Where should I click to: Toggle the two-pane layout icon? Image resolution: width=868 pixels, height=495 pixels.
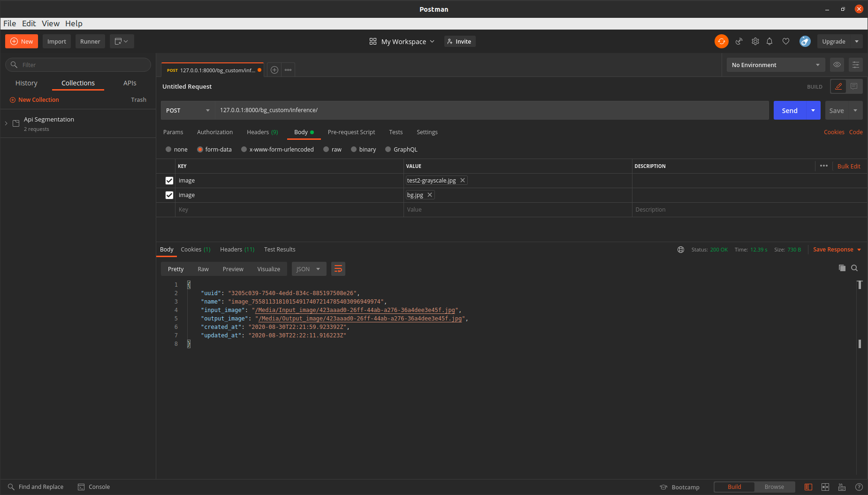(x=825, y=487)
